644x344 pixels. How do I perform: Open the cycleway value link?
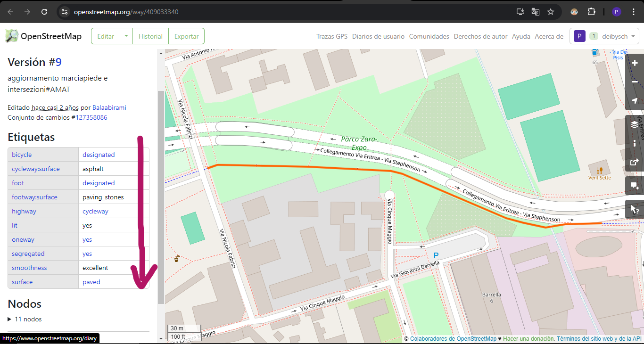[x=95, y=211]
